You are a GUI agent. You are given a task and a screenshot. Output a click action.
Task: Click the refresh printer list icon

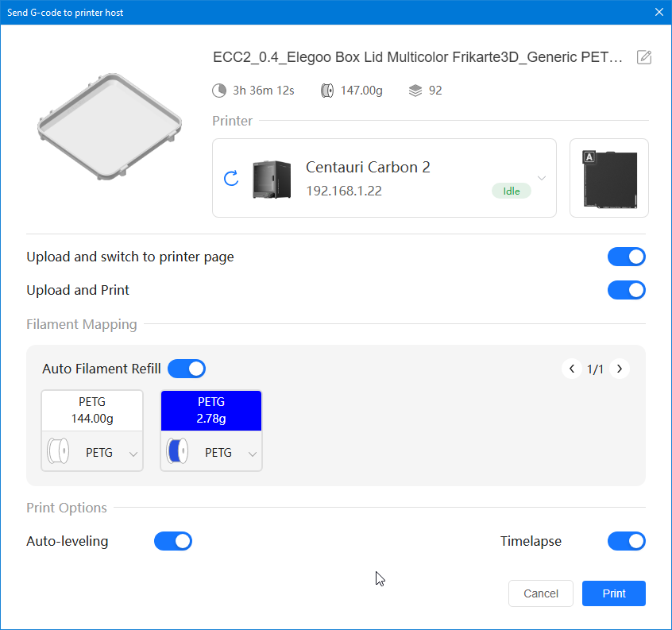[x=231, y=178]
